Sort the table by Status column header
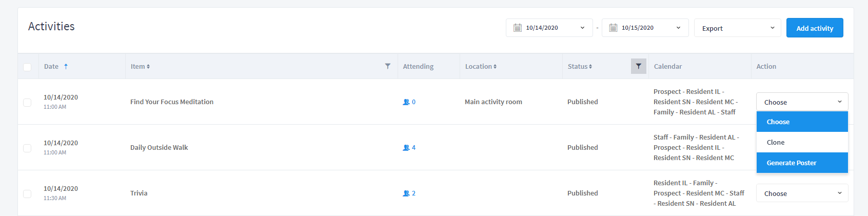 point(580,66)
